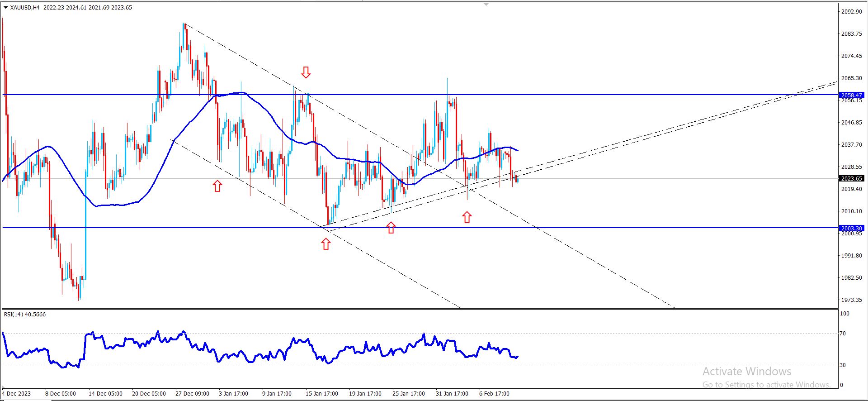Click the RSI 30 level value on the scale

click(842, 365)
